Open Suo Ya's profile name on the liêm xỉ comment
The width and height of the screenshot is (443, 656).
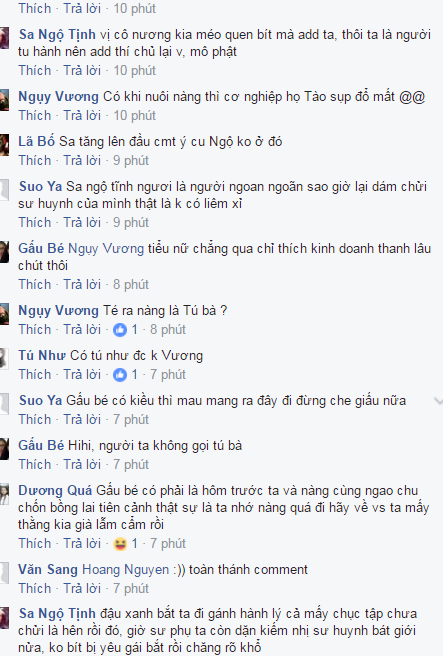click(x=40, y=187)
